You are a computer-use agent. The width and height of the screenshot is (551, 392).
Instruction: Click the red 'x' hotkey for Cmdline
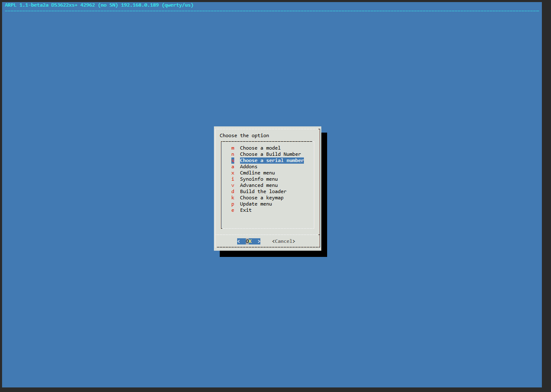(233, 173)
